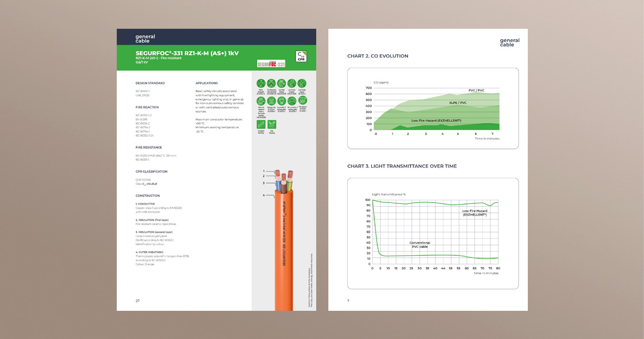Click the Low acidity of evolved gases icon
Image resolution: width=644 pixels, height=339 pixels.
(281, 101)
